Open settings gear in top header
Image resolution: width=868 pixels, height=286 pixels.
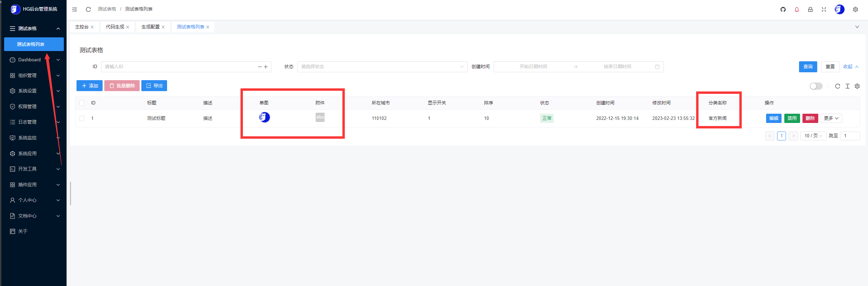point(855,10)
